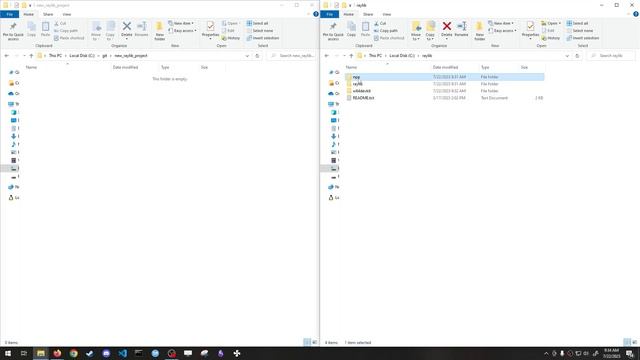Click History in raylib window ribbon
640x360 pixels.
(x=551, y=38)
